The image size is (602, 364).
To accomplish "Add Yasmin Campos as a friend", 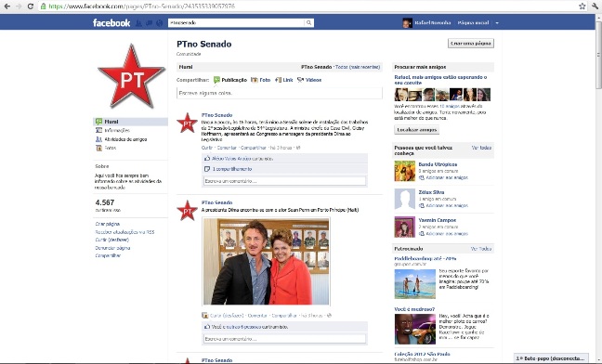I will [x=444, y=234].
